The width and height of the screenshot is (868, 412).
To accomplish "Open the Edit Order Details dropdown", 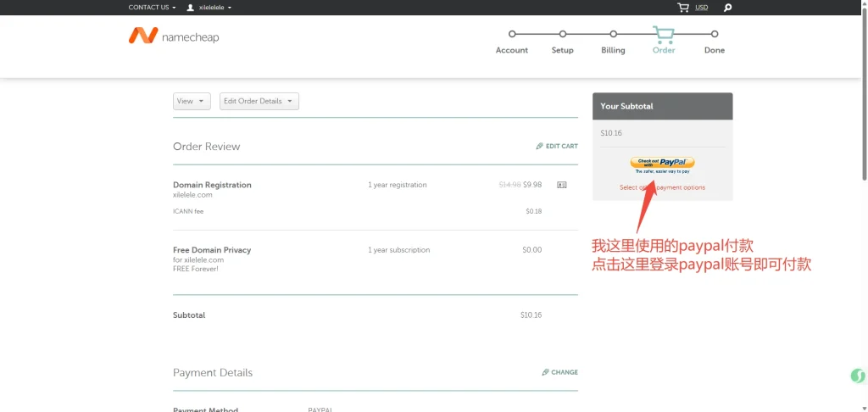I will click(x=259, y=102).
